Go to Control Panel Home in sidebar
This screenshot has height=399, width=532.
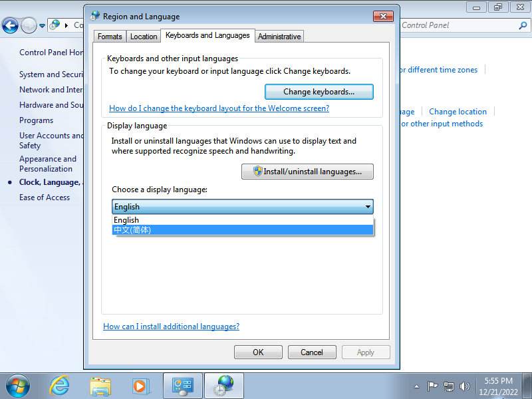pyautogui.click(x=51, y=53)
